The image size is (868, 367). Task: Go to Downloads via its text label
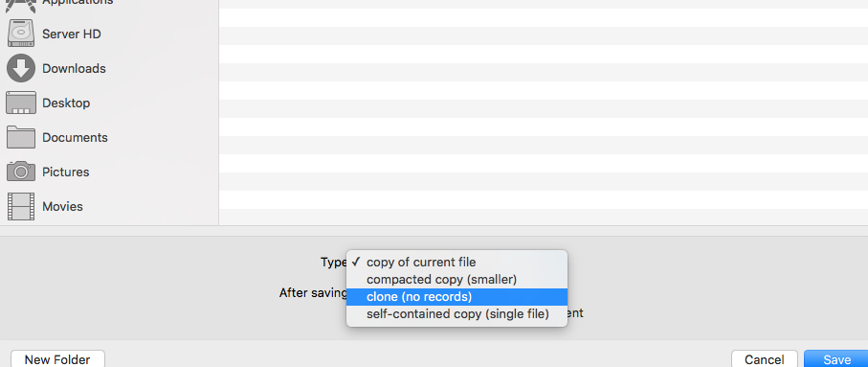pos(74,68)
